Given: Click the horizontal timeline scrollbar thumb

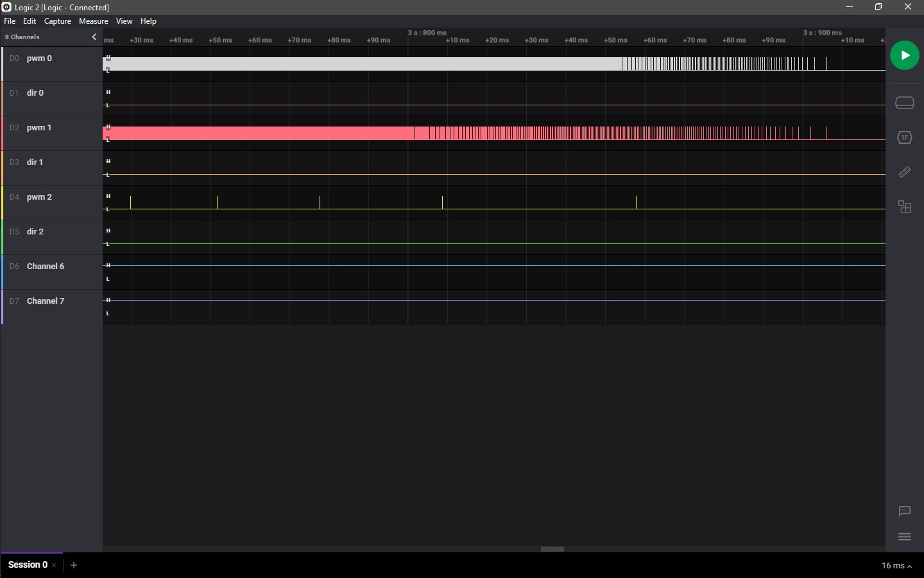Looking at the screenshot, I should point(552,549).
